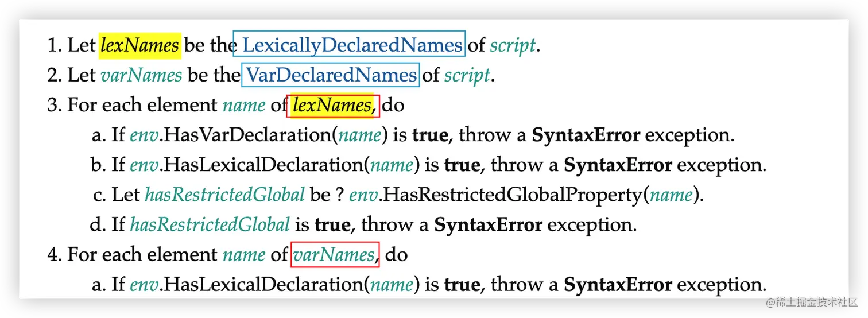Click name argument inside HasVarDeclaration parentheses
868x318 pixels.
[x=360, y=135]
